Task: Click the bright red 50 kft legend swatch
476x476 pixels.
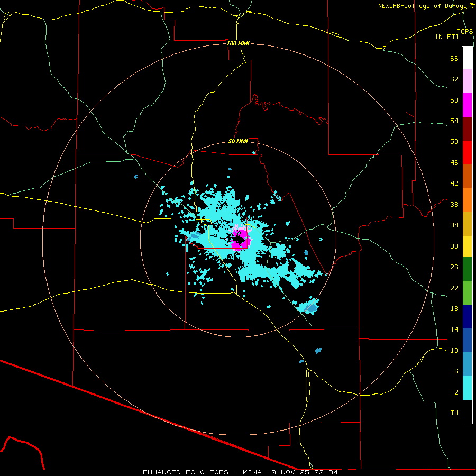Action: (x=467, y=152)
